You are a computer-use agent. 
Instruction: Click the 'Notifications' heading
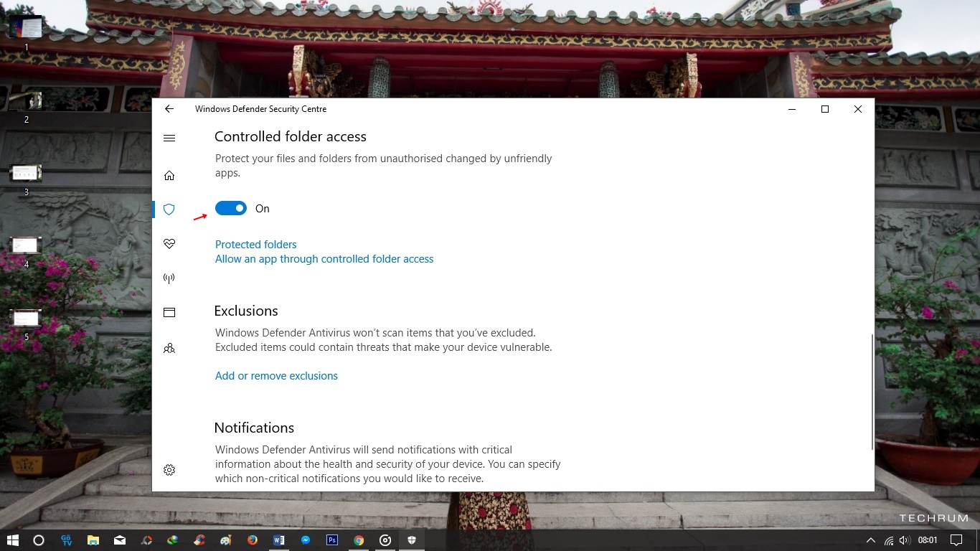point(254,428)
